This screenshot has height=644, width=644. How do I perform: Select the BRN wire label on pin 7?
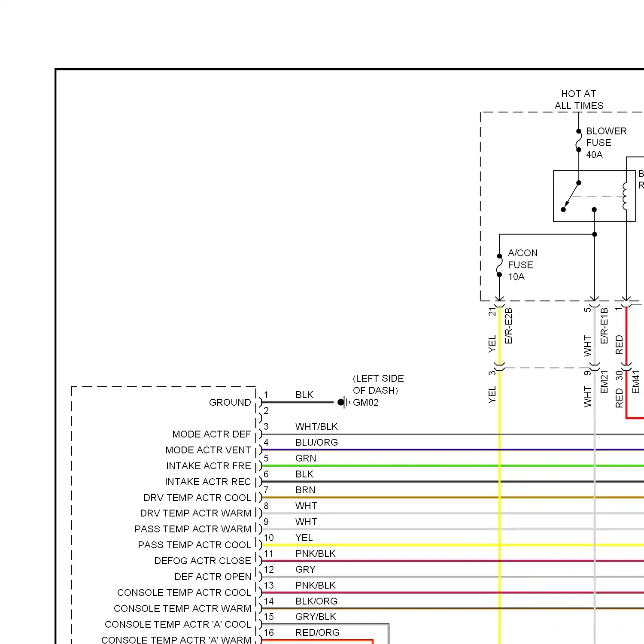(x=305, y=490)
